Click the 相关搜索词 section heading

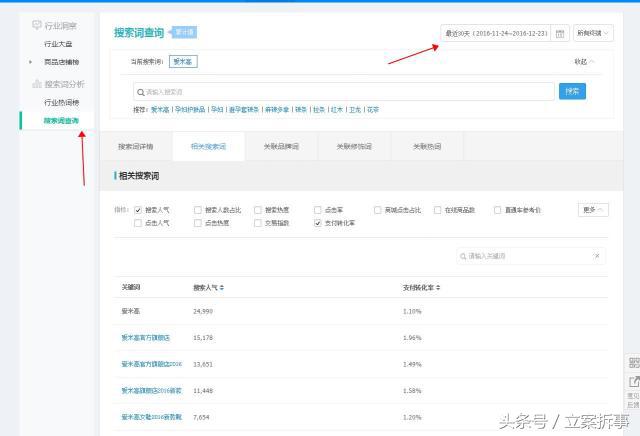139,176
